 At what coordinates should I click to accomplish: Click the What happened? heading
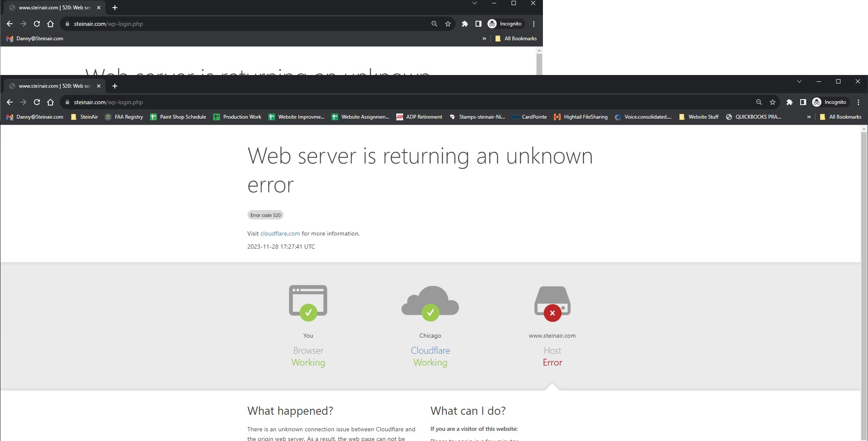290,411
